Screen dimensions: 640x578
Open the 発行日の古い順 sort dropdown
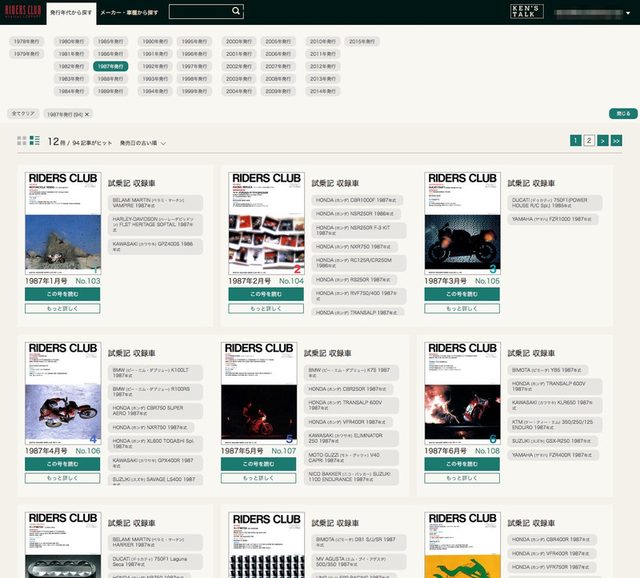click(x=143, y=143)
